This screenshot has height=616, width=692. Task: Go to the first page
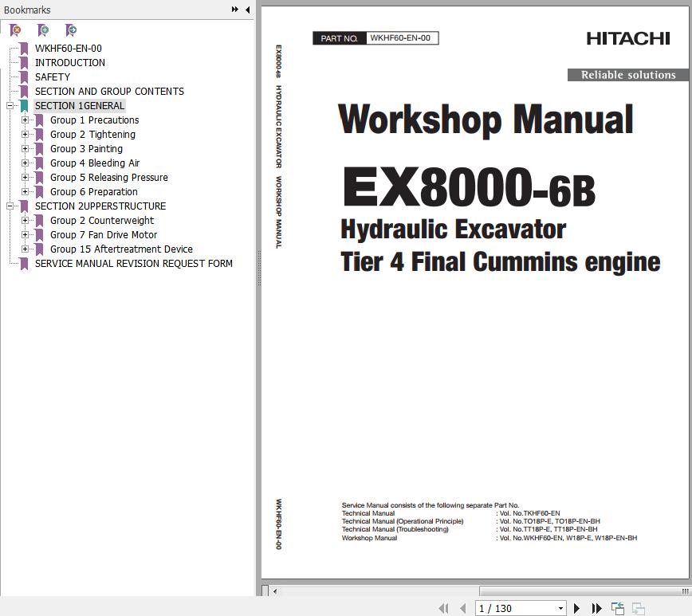pyautogui.click(x=443, y=609)
